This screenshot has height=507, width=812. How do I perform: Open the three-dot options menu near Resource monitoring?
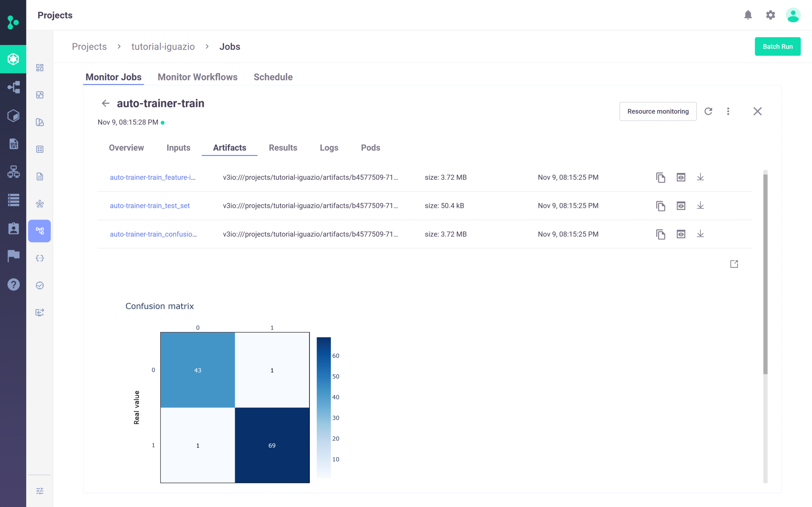728,111
